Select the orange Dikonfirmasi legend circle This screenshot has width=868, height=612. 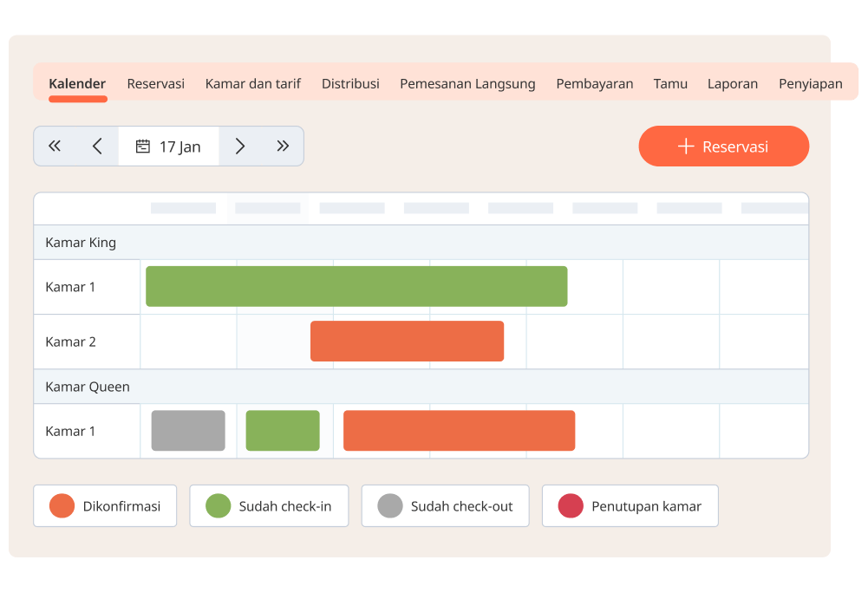coord(62,506)
